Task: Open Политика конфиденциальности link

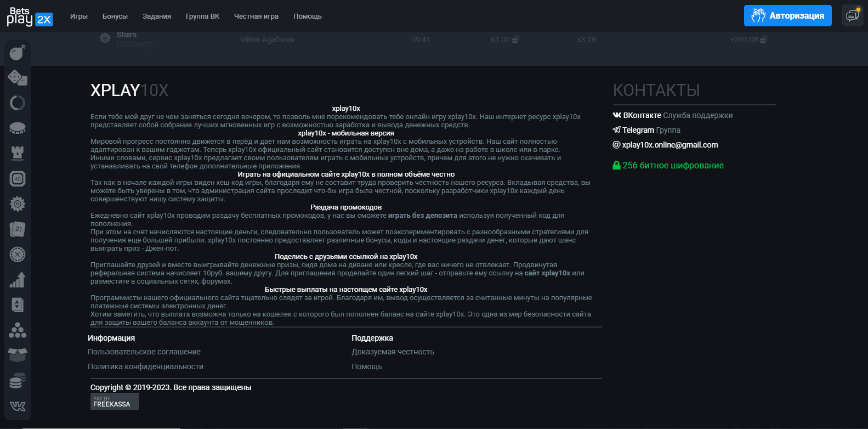Action: [145, 366]
